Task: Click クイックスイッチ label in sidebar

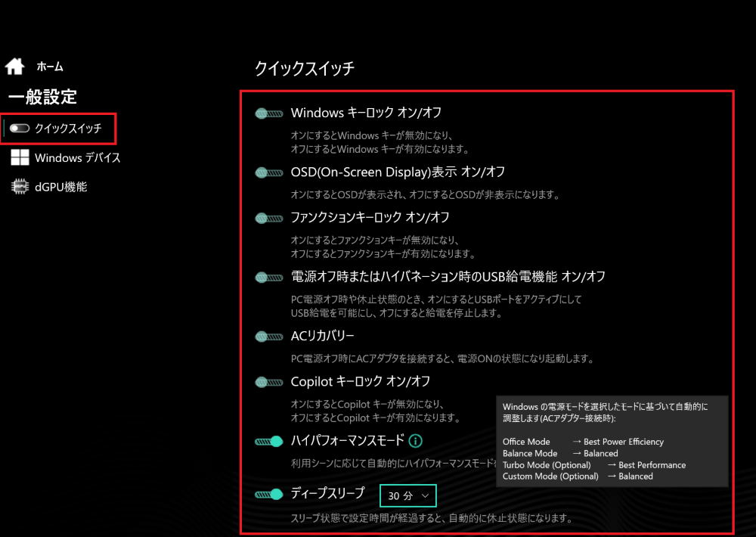Action: coord(68,129)
